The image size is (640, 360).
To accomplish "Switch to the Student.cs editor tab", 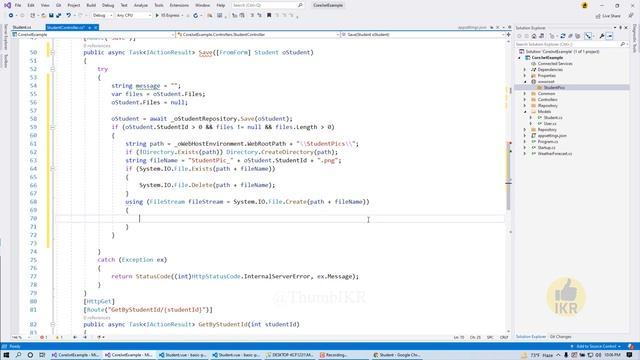I will coord(22,27).
